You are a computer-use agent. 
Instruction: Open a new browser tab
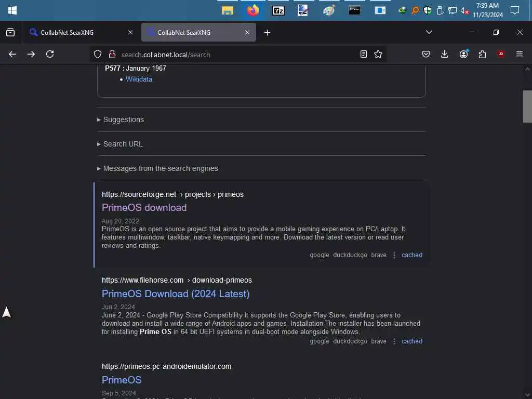[268, 33]
